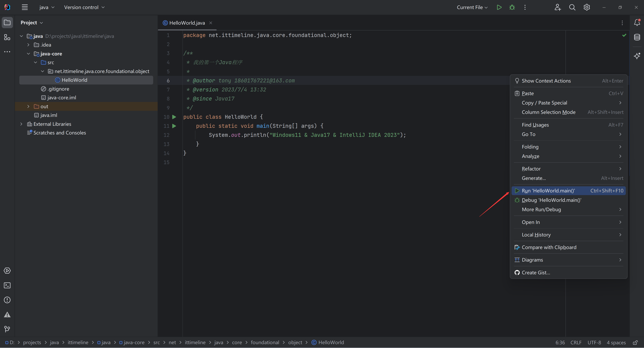Open More tool windows ellipsis icon
Screen dimensions: 644x348
(x=7, y=52)
